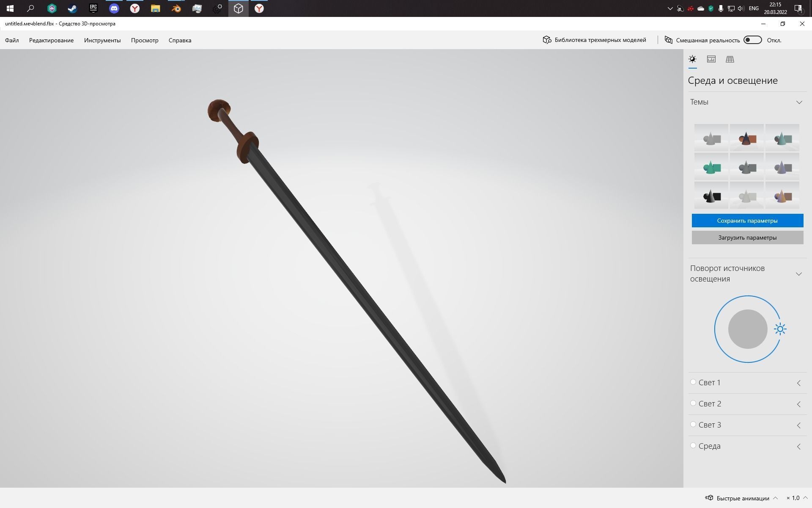Open Blender from the taskbar
812x508 pixels.
click(176, 8)
